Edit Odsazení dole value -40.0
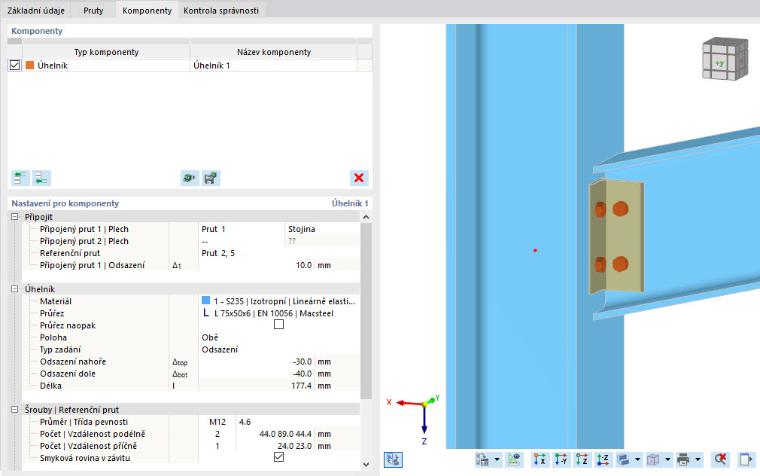Viewport: 760px width, 476px height. [257, 374]
